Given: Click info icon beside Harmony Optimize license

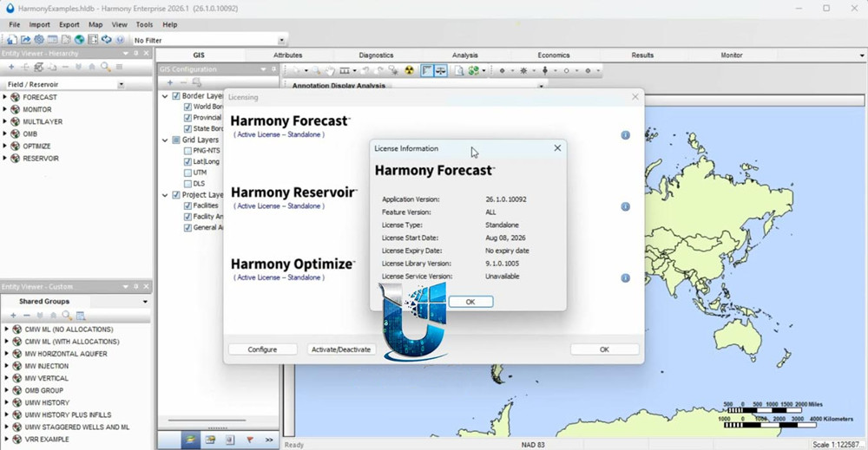Looking at the screenshot, I should point(625,278).
